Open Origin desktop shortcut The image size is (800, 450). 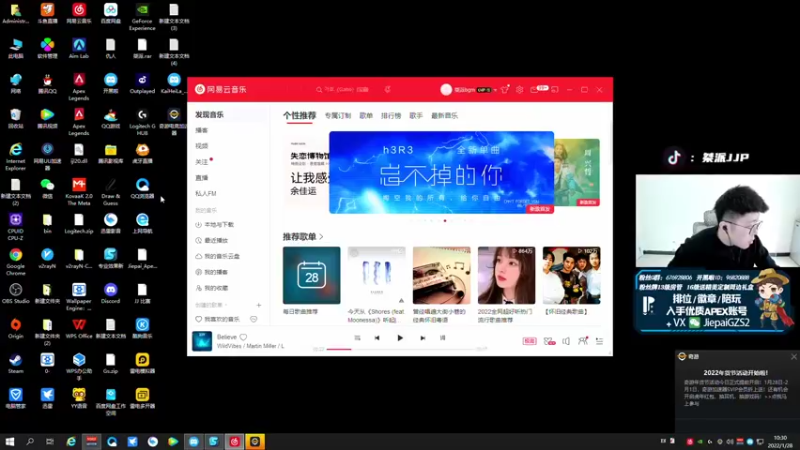click(15, 329)
